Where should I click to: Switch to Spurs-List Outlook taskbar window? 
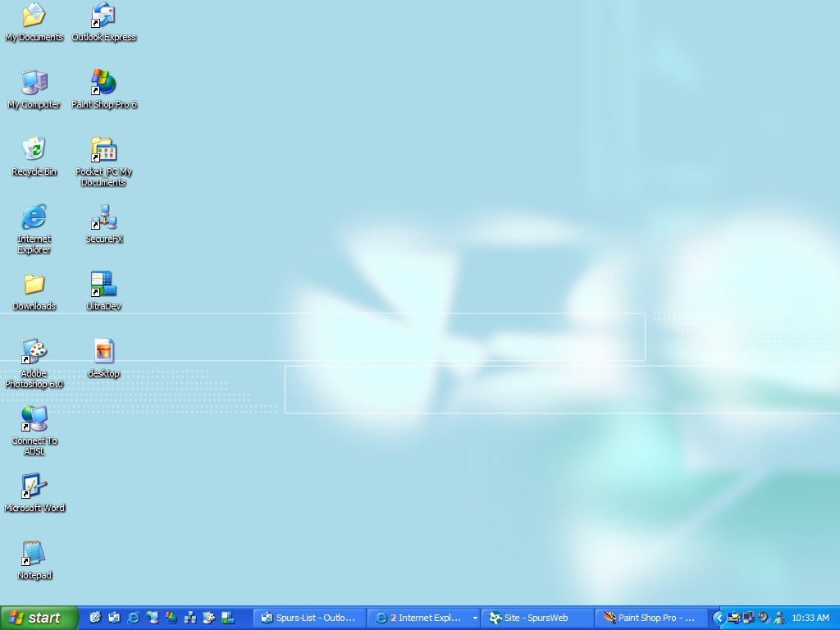[309, 618]
